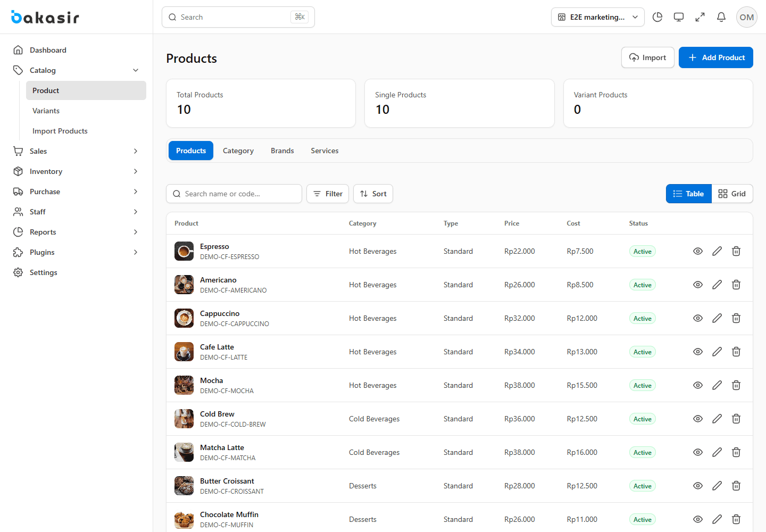Open the E2E marketing store dropdown
Image resolution: width=766 pixels, height=532 pixels.
coord(598,17)
